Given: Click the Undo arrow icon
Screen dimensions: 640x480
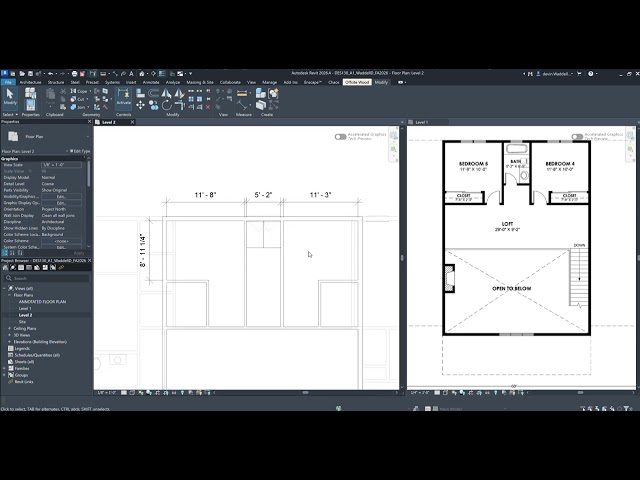Looking at the screenshot, I should point(50,74).
